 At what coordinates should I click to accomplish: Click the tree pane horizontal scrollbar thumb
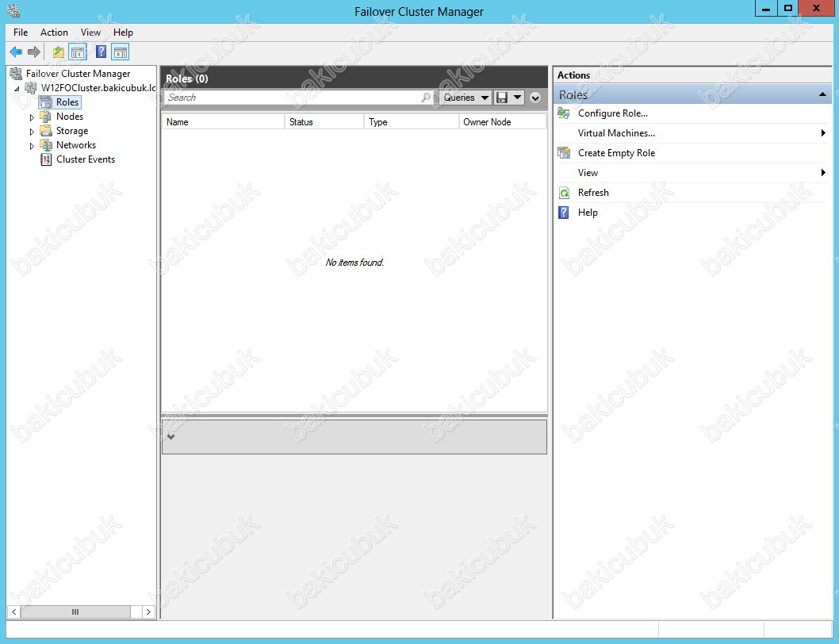coord(75,612)
